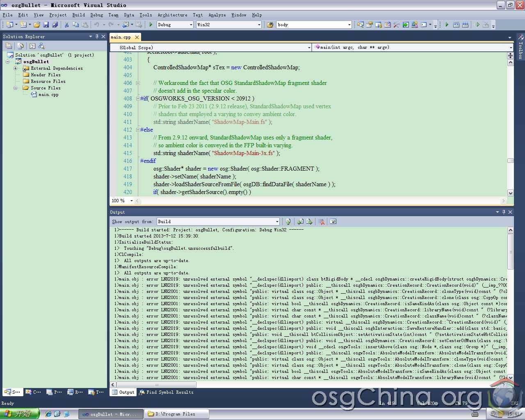Screen dimensions: 525x420
Task: Open the Toolbox side tab
Action: [520, 47]
